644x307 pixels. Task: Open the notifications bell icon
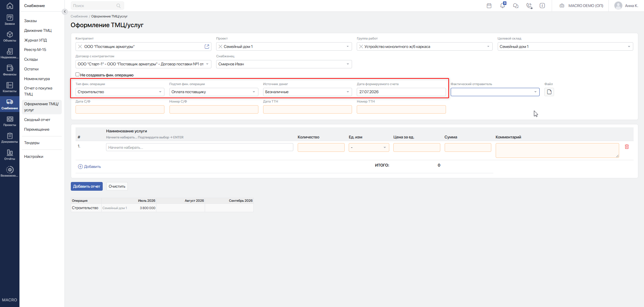pyautogui.click(x=502, y=6)
